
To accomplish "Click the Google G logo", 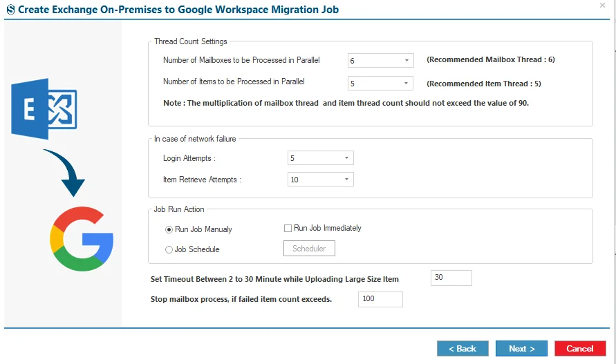I will pos(82,239).
